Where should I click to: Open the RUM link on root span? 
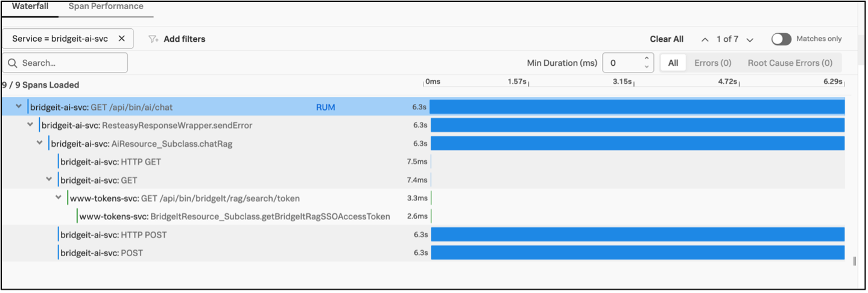pos(325,108)
